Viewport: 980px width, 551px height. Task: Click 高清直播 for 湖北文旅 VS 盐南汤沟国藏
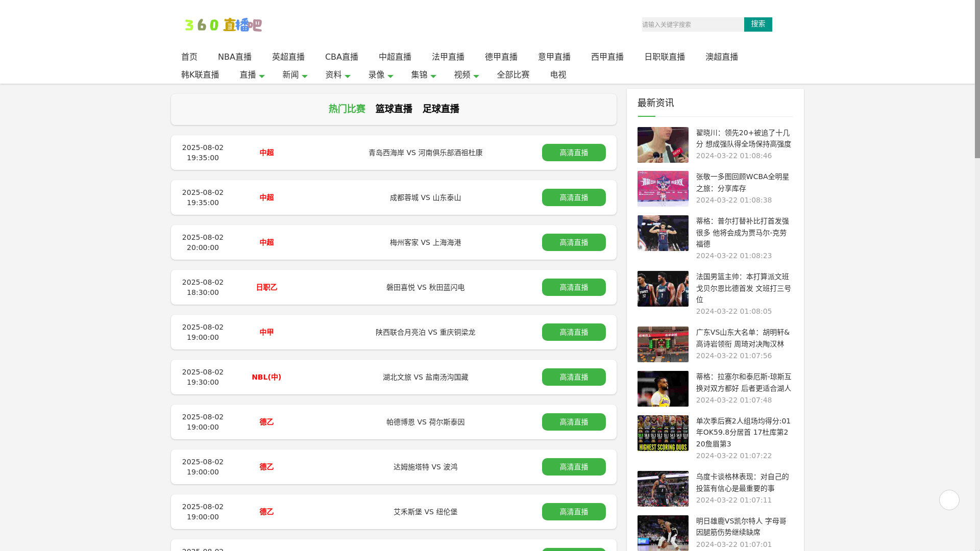(574, 377)
